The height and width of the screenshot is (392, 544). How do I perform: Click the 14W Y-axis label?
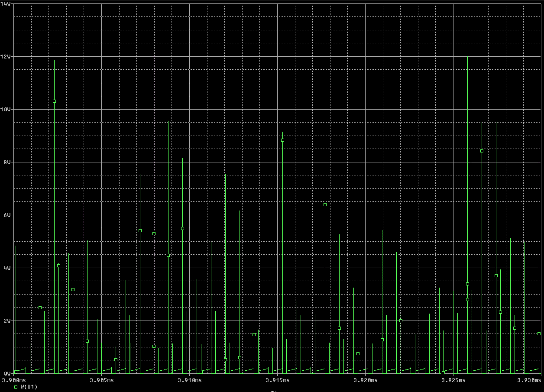[6, 3]
